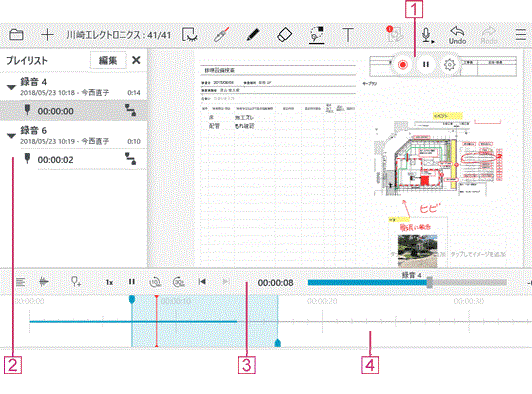Screen dimensions: 532x394
Task: Click link icon on 00:00:00 row
Action: coord(131,111)
